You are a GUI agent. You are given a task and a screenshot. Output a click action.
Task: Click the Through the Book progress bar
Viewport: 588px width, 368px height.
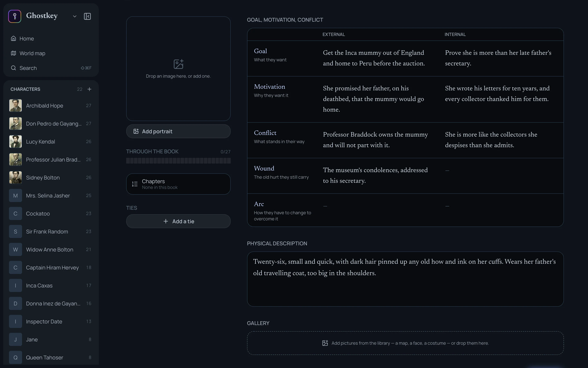178,161
